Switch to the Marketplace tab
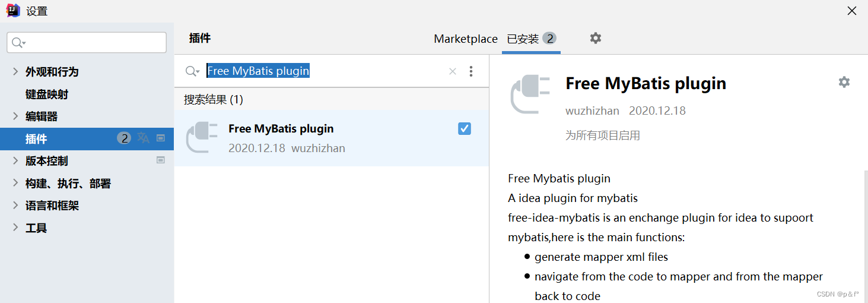 pyautogui.click(x=466, y=39)
